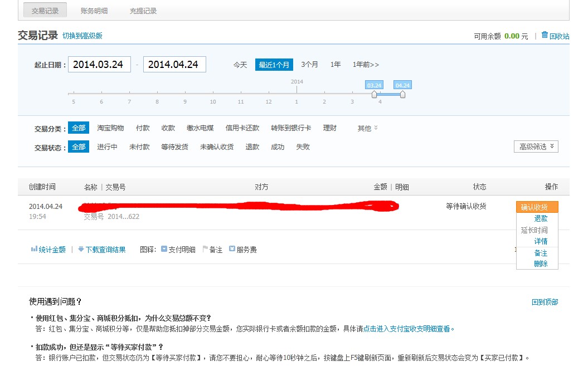Select the 3个月 date range
The height and width of the screenshot is (366, 588).
pyautogui.click(x=309, y=65)
